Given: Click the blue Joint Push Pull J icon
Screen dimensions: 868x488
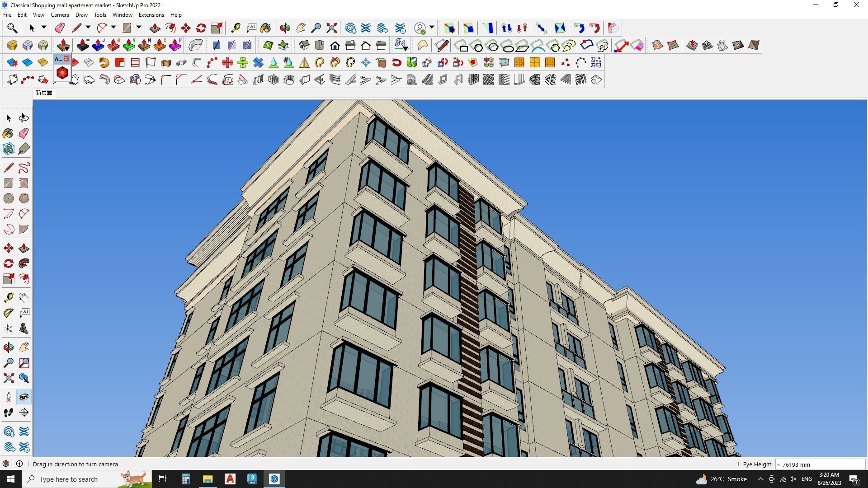Looking at the screenshot, I should (x=98, y=45).
